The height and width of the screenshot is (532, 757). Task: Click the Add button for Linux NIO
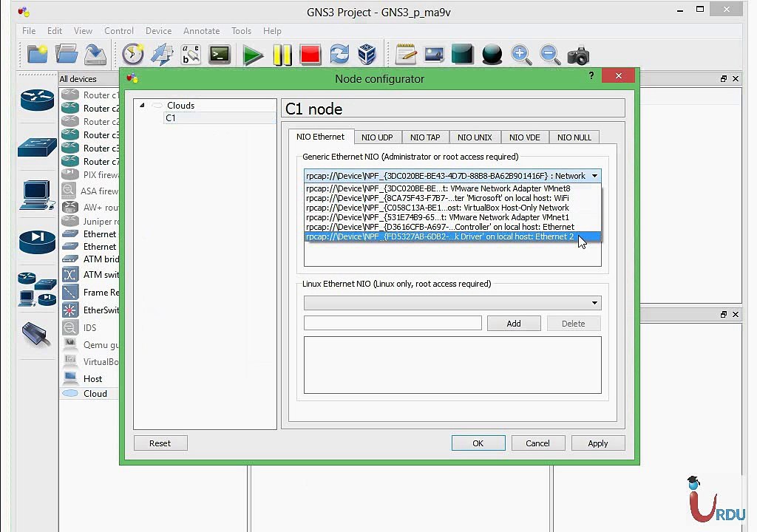click(x=514, y=324)
